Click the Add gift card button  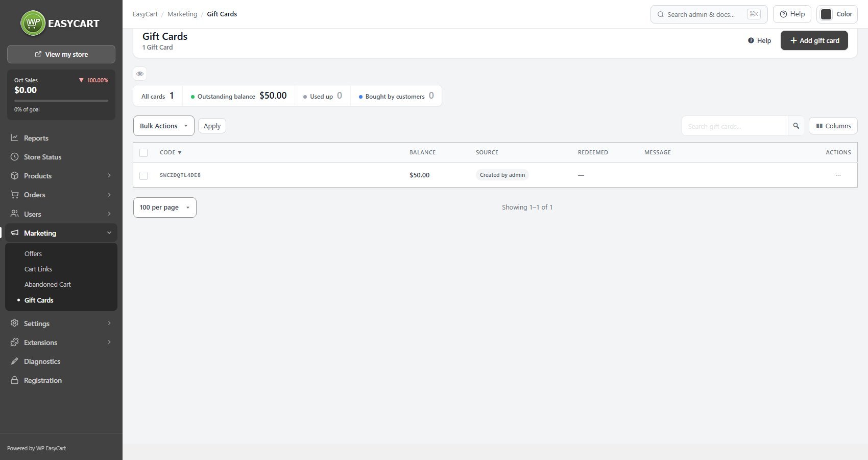pos(814,40)
